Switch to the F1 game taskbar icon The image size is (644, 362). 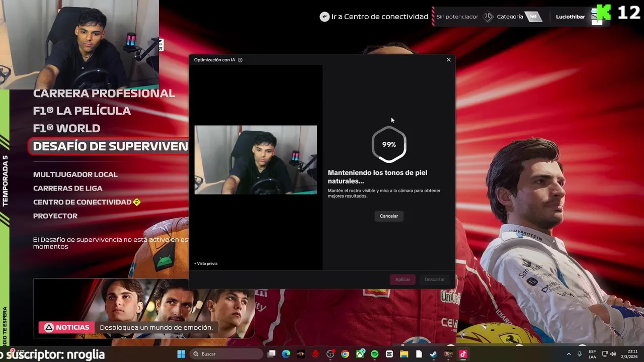coord(448,354)
